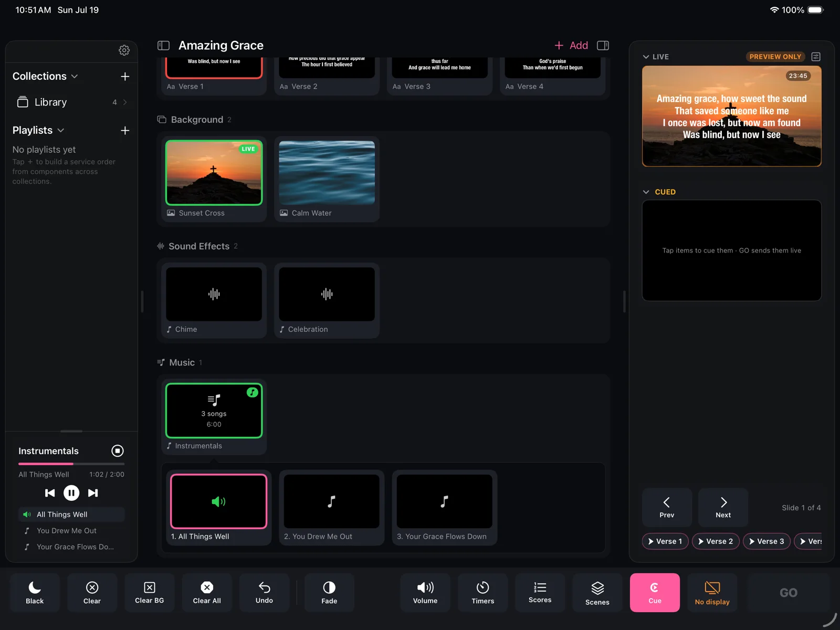Toggle left sidebar panel icon
Image resolution: width=840 pixels, height=630 pixels.
163,46
